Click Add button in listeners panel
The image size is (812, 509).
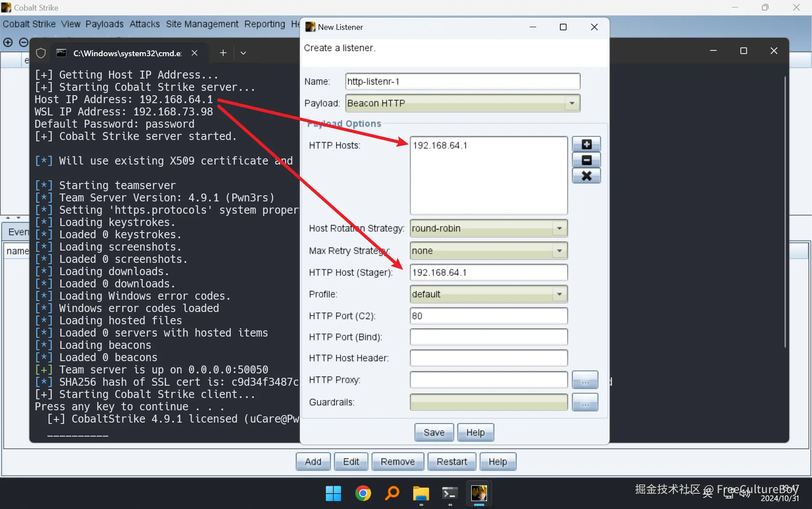(x=313, y=462)
